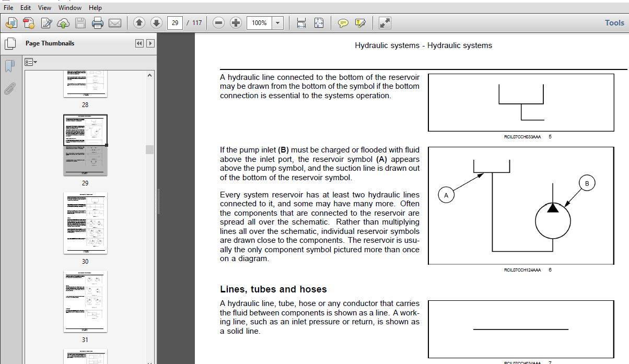Click the single right-arrow button in thumbnails header
Viewport: 629px width, 364px height.
pyautogui.click(x=150, y=43)
